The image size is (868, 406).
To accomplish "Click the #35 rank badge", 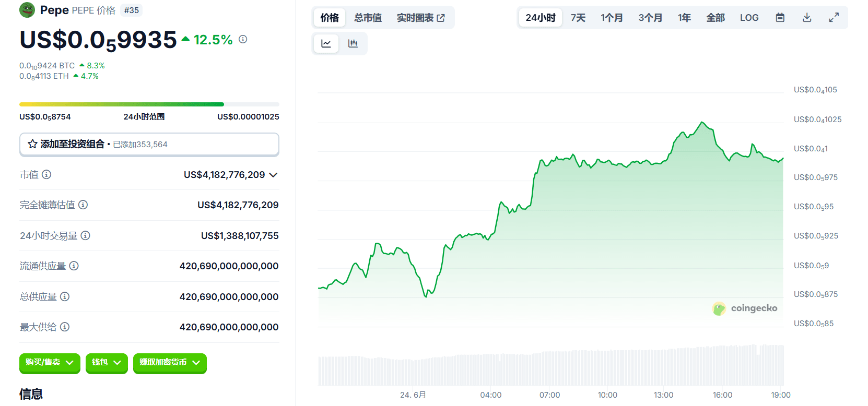I will (x=132, y=10).
